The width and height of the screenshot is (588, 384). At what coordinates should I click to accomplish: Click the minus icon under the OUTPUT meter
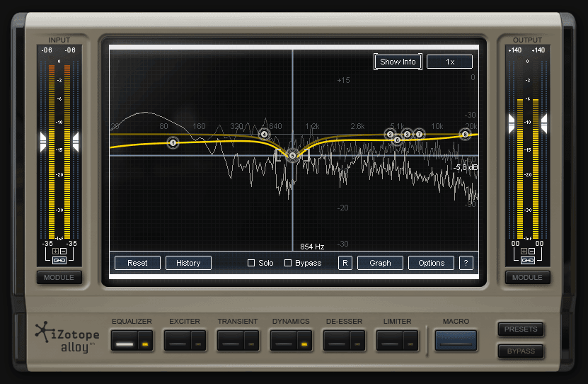(x=532, y=251)
